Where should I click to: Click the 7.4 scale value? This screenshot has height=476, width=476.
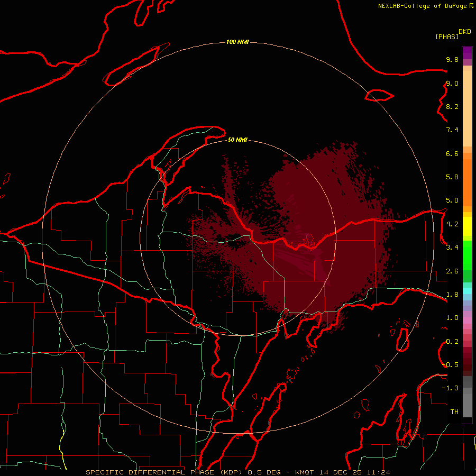[x=452, y=130]
